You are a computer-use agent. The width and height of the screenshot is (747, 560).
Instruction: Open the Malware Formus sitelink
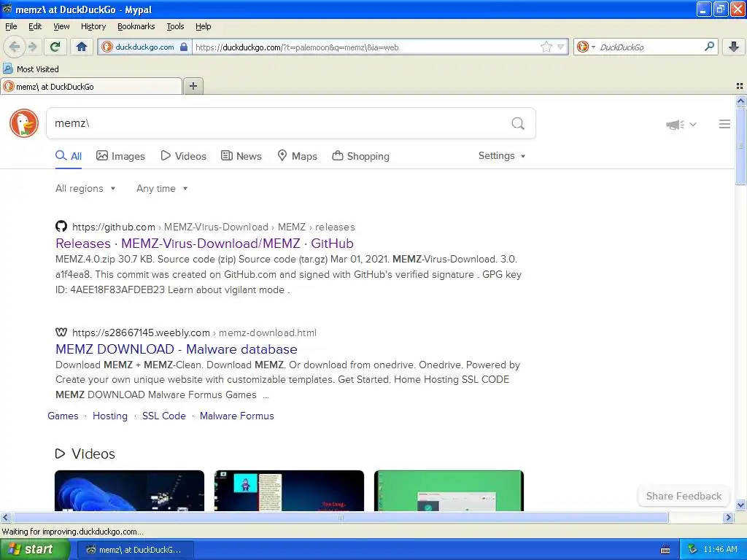pos(237,416)
